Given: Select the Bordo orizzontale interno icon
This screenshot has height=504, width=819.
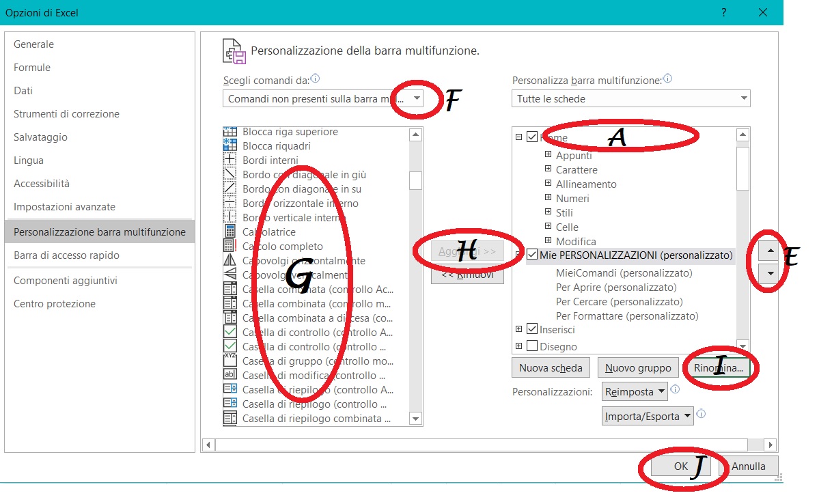Looking at the screenshot, I should 230,203.
